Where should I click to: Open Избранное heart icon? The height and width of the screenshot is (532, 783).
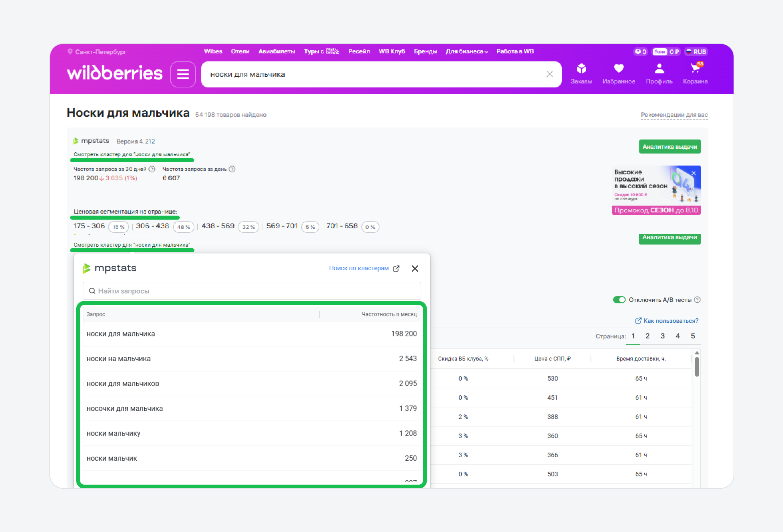click(x=619, y=69)
